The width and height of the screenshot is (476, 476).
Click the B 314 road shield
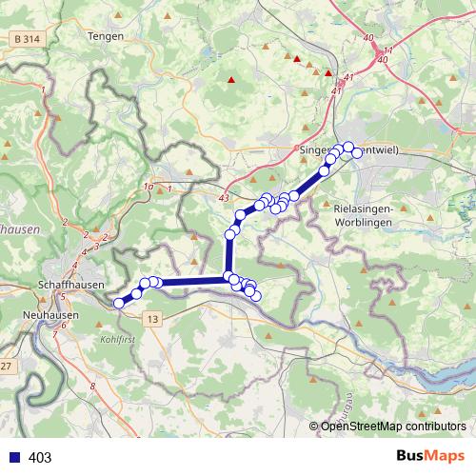click(28, 39)
